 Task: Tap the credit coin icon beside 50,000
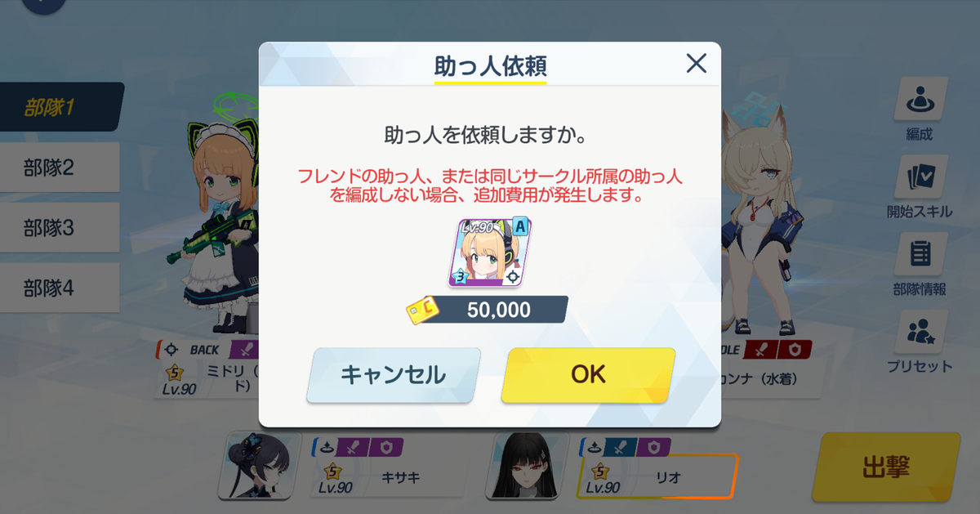pos(422,309)
